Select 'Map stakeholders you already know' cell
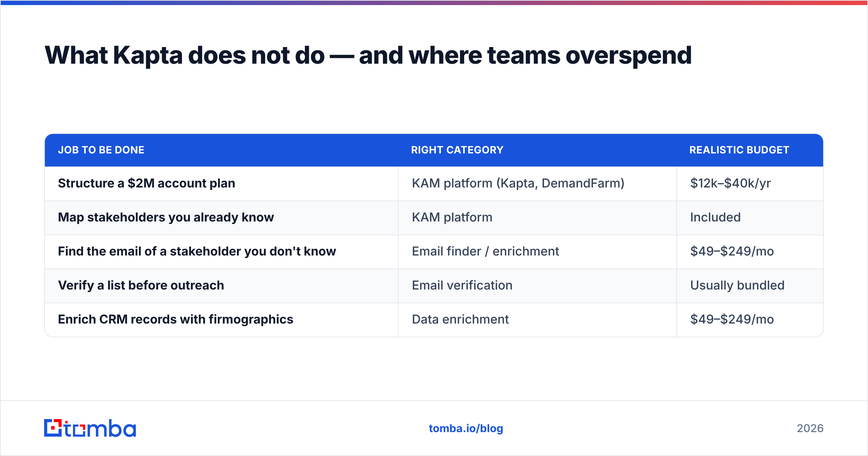 tap(221, 218)
